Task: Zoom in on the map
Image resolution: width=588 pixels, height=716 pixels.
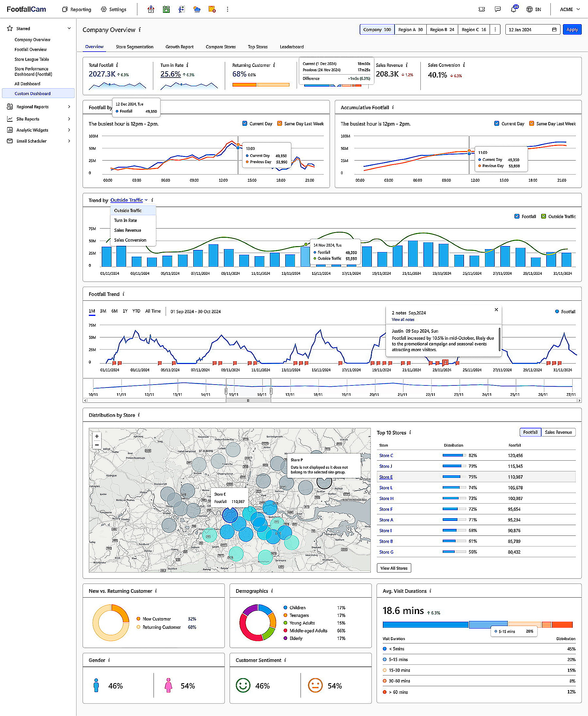Action: 97,436
